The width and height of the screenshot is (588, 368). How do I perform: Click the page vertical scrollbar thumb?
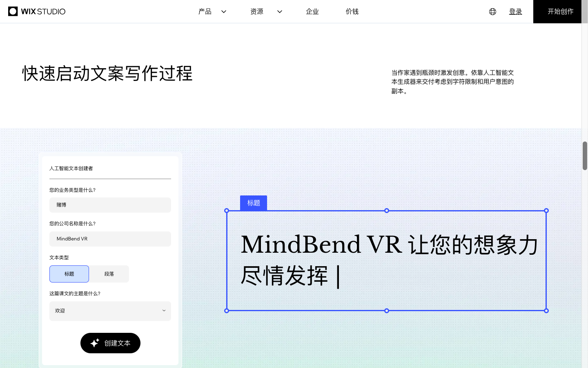[x=585, y=156]
